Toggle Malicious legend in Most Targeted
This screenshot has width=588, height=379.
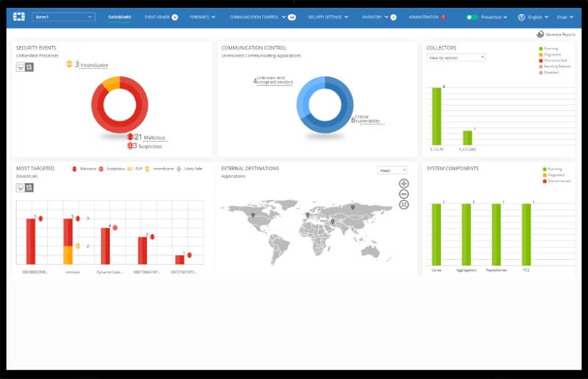tap(74, 169)
